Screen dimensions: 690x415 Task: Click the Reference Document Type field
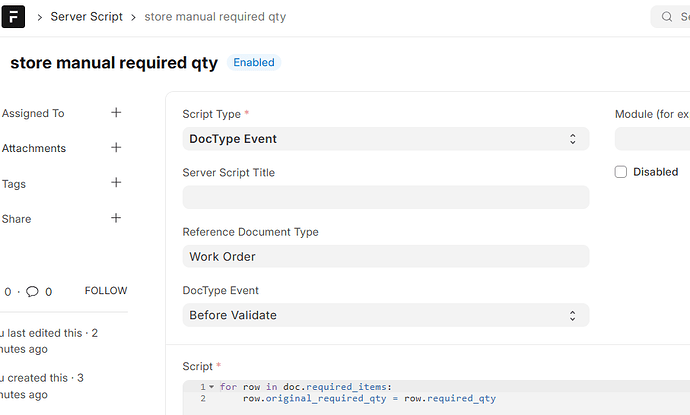385,256
